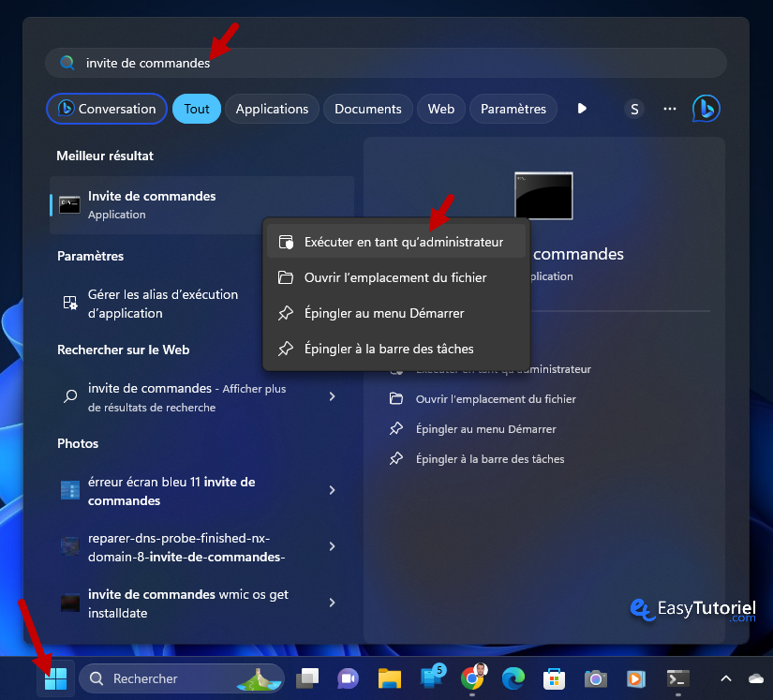Open Microsoft Edge from the taskbar
The height and width of the screenshot is (700, 773).
[x=512, y=678]
